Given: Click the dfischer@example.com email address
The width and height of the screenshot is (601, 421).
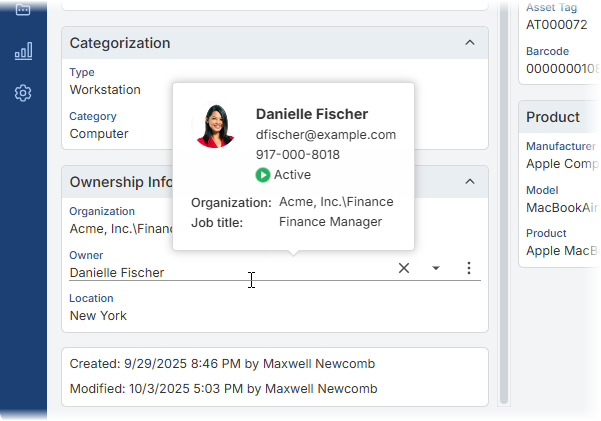Looking at the screenshot, I should 325,135.
